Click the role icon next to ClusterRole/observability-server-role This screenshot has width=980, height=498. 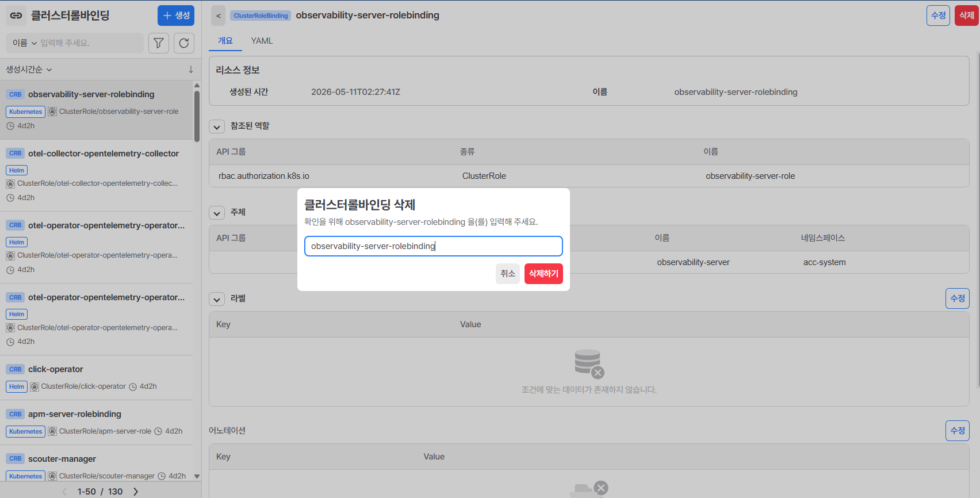coord(52,112)
